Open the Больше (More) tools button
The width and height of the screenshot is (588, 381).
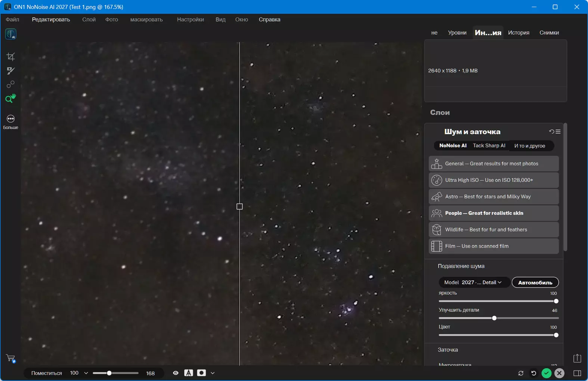click(x=10, y=122)
